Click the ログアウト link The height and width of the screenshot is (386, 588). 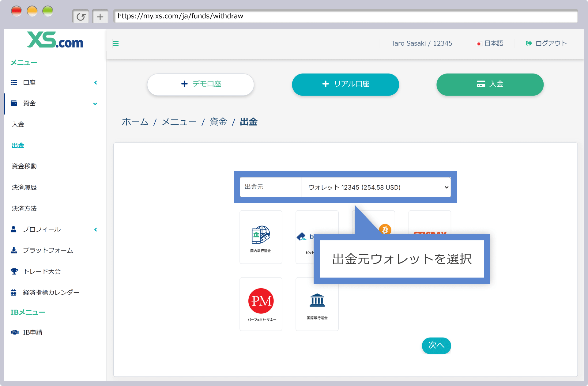tap(551, 44)
